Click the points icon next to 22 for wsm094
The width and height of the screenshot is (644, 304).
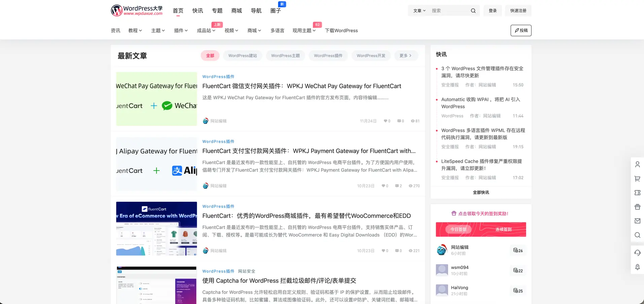point(515,270)
